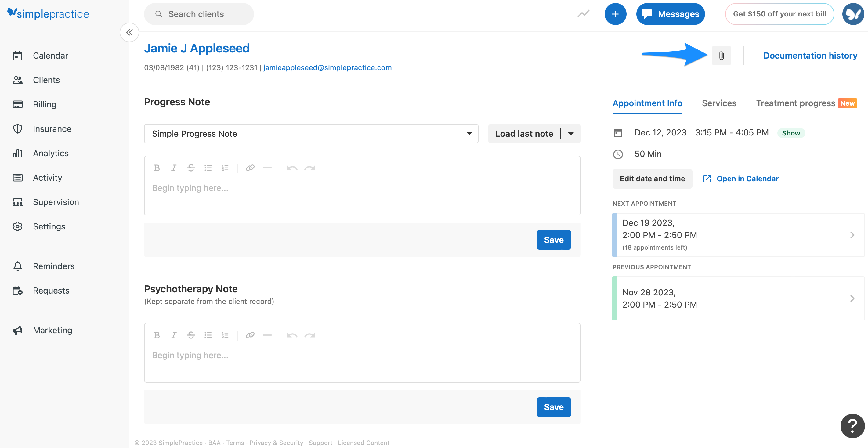Screen dimensions: 868x448
Task: Insert a numbered list in the note
Action: 225,168
